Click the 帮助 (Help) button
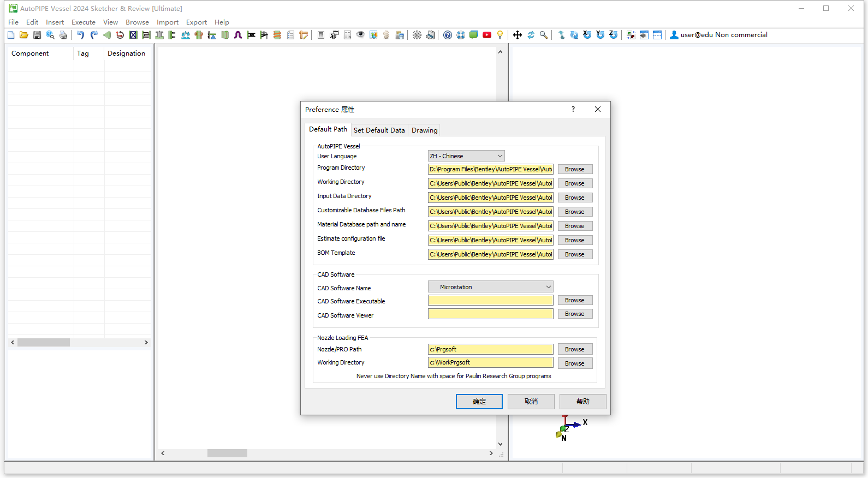This screenshot has height=478, width=868. point(583,402)
